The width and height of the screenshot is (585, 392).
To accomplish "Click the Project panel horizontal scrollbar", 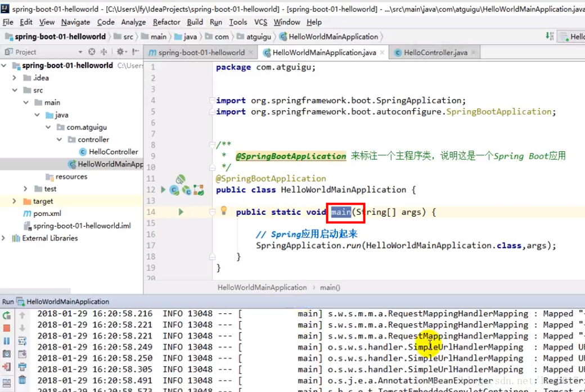I will (x=35, y=290).
